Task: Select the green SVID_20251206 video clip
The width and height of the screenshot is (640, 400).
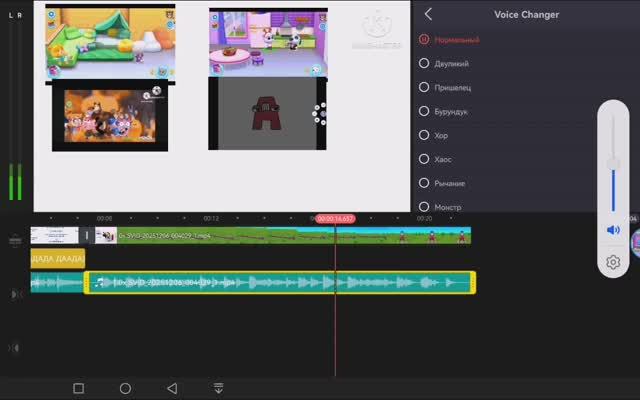Action: point(283,236)
